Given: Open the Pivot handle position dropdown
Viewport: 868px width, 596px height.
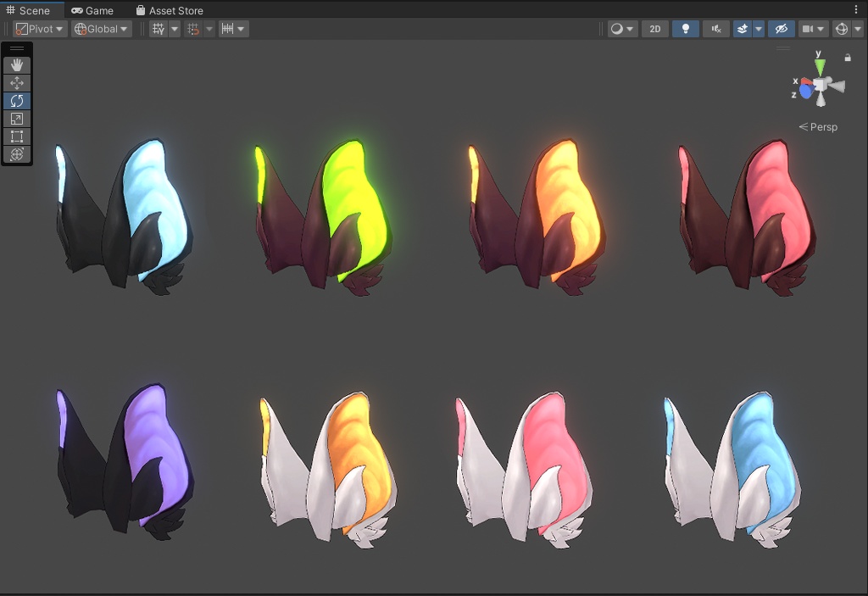Looking at the screenshot, I should pos(38,28).
